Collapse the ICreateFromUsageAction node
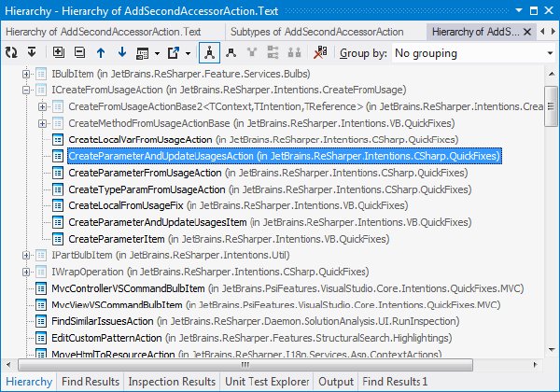Viewport: 560px width, 392px height. pos(26,90)
